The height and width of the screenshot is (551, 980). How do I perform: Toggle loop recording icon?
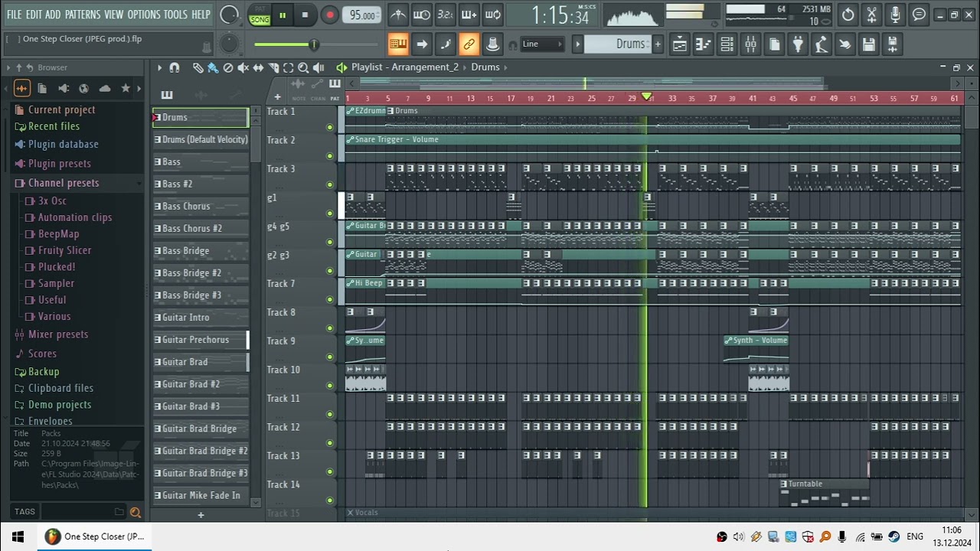493,15
